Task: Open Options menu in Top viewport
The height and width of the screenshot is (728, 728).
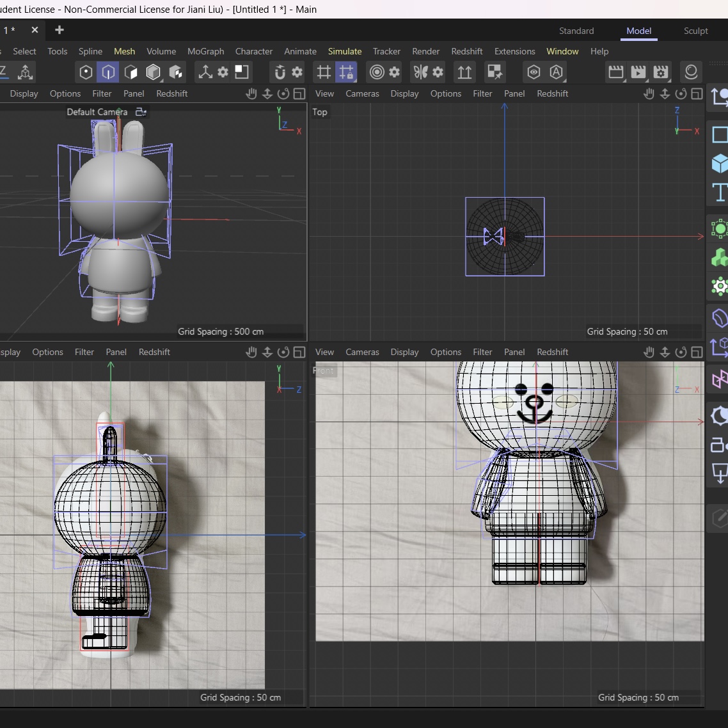Action: click(446, 94)
